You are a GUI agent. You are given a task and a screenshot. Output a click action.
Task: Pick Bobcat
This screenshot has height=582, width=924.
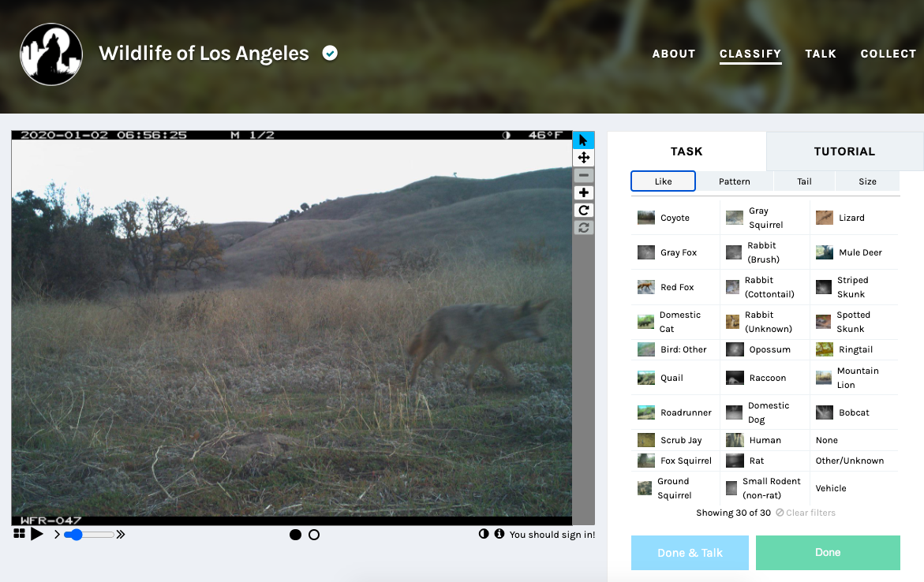(855, 413)
